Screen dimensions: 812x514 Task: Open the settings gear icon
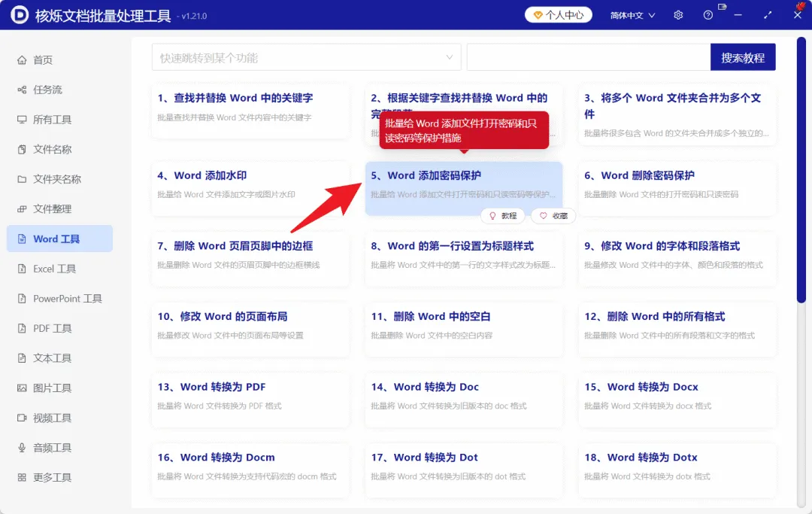(678, 15)
